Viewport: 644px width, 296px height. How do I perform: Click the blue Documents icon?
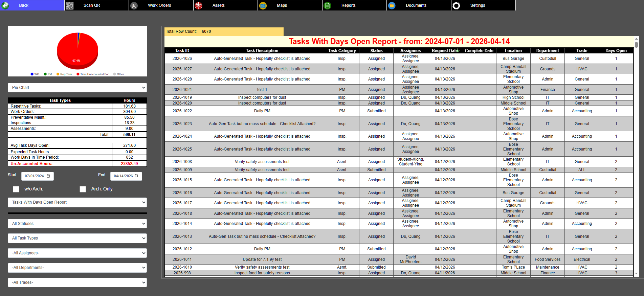point(392,5)
